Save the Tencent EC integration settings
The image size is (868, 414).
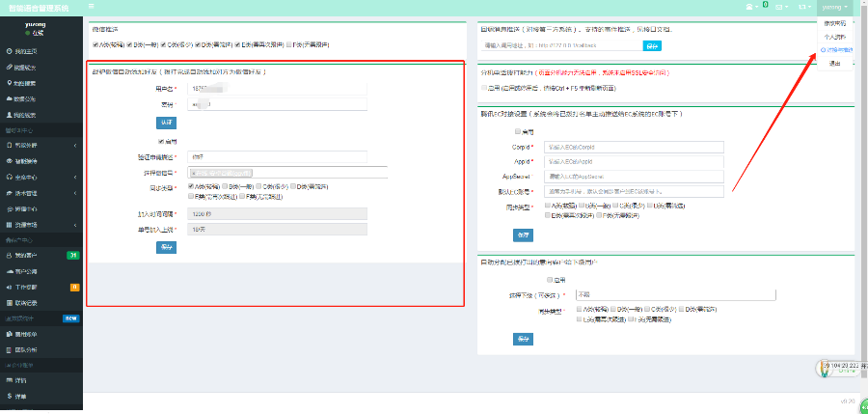523,235
